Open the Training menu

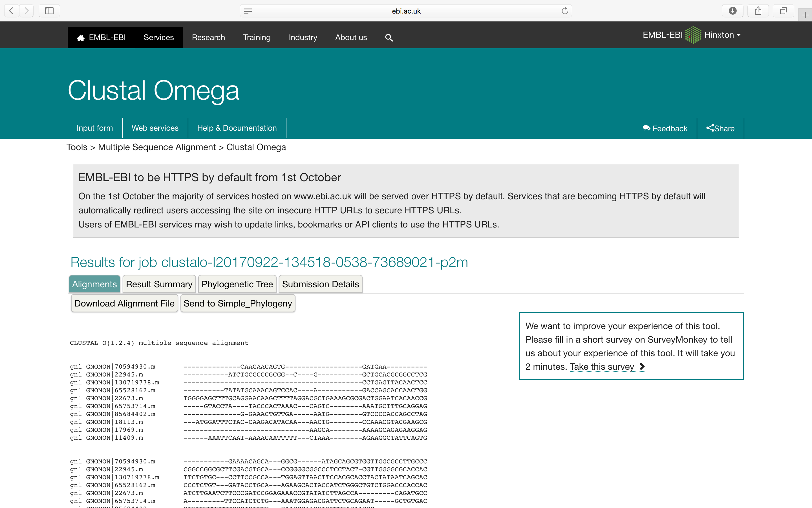tap(257, 38)
